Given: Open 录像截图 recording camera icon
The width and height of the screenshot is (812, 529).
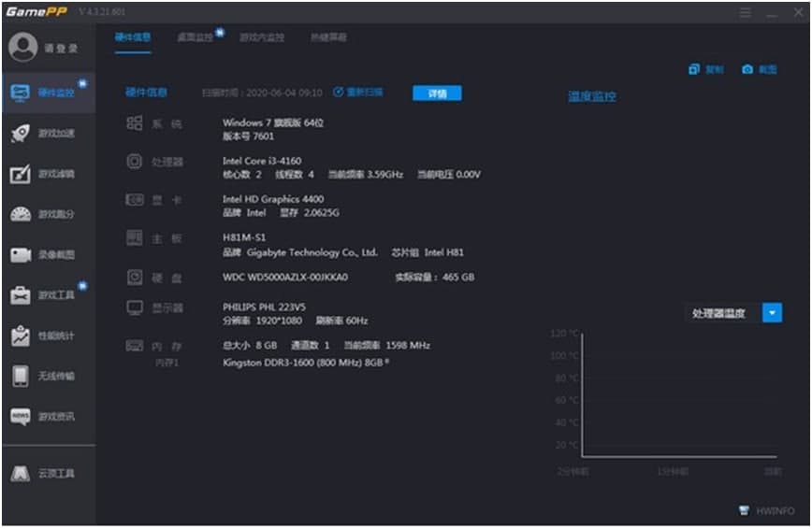Looking at the screenshot, I should pyautogui.click(x=21, y=254).
